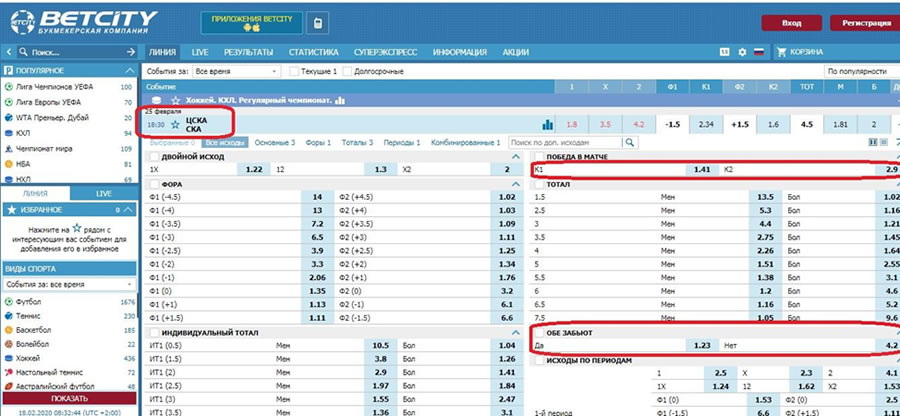The width and height of the screenshot is (900, 416).
Task: Open bar chart icon in match row
Action: click(548, 125)
